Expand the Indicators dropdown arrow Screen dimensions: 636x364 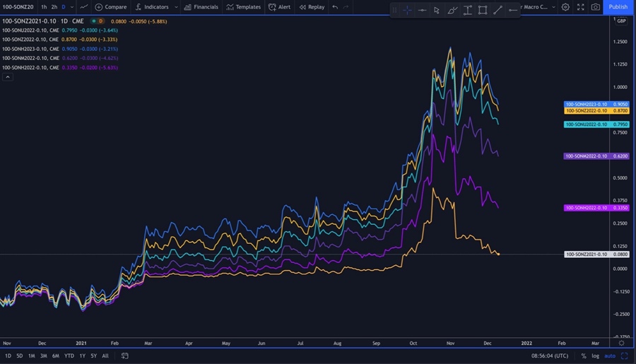[175, 7]
